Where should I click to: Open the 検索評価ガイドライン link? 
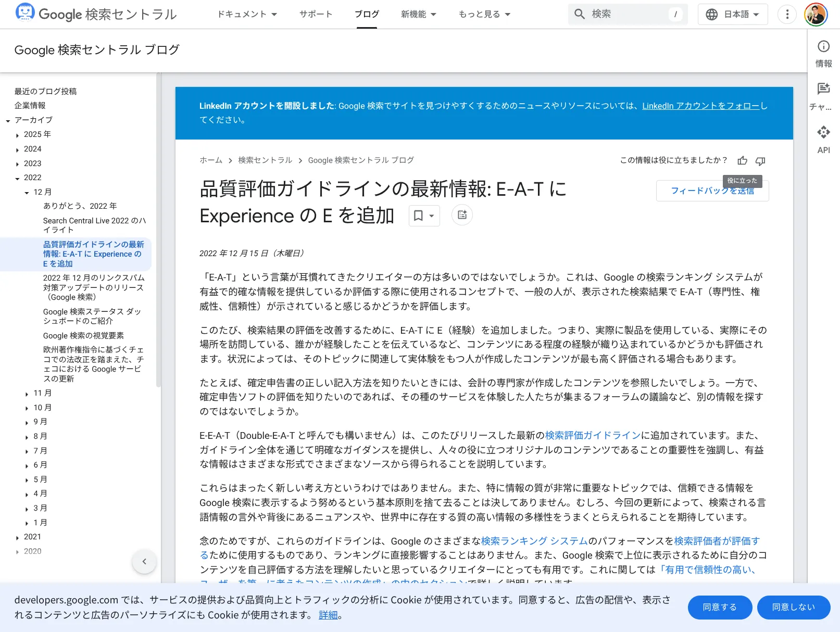click(x=593, y=436)
